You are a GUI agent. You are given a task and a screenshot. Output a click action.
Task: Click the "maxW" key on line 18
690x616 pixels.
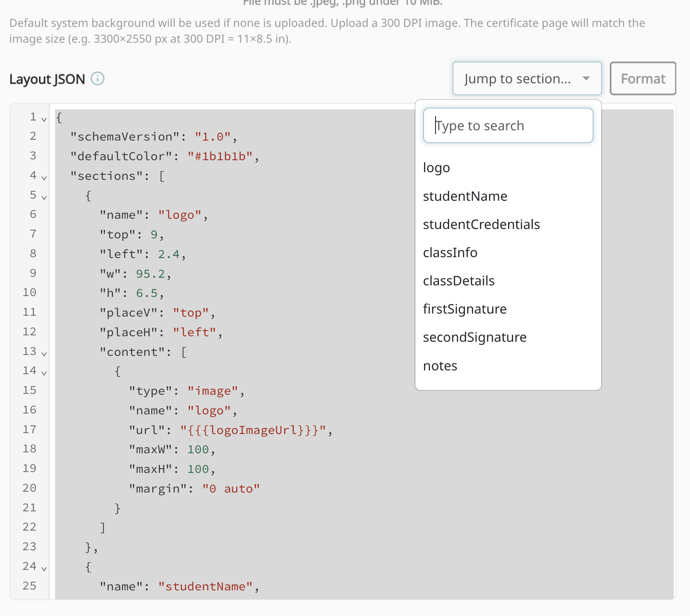tap(150, 449)
